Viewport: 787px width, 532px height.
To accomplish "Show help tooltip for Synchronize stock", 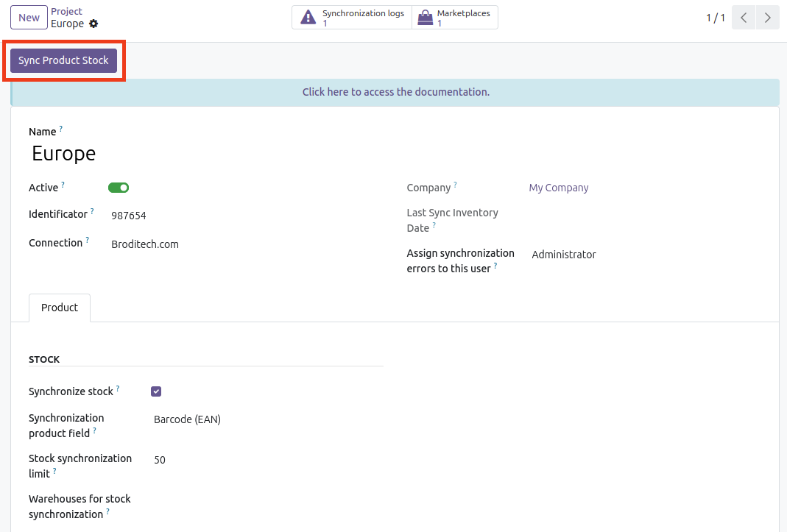I will [118, 389].
